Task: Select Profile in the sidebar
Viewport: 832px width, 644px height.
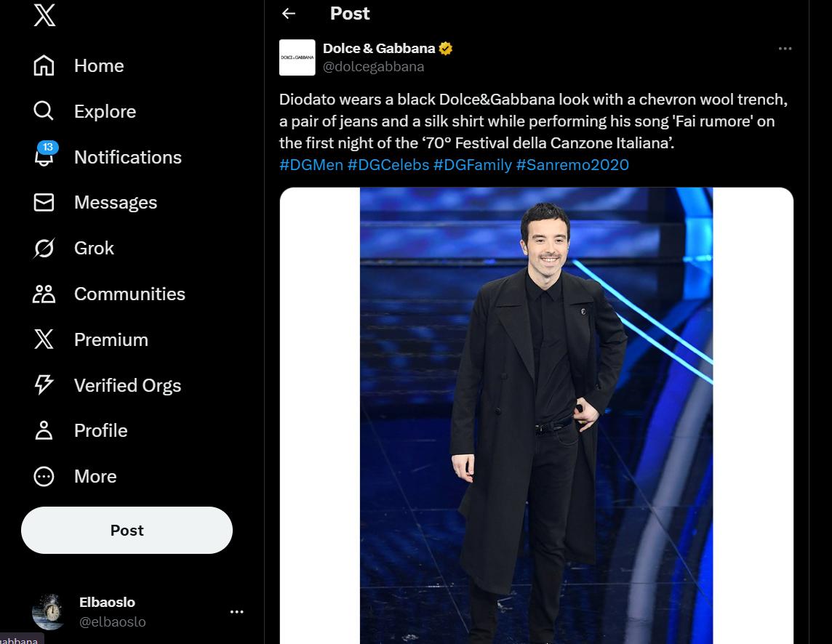Action: (x=100, y=431)
